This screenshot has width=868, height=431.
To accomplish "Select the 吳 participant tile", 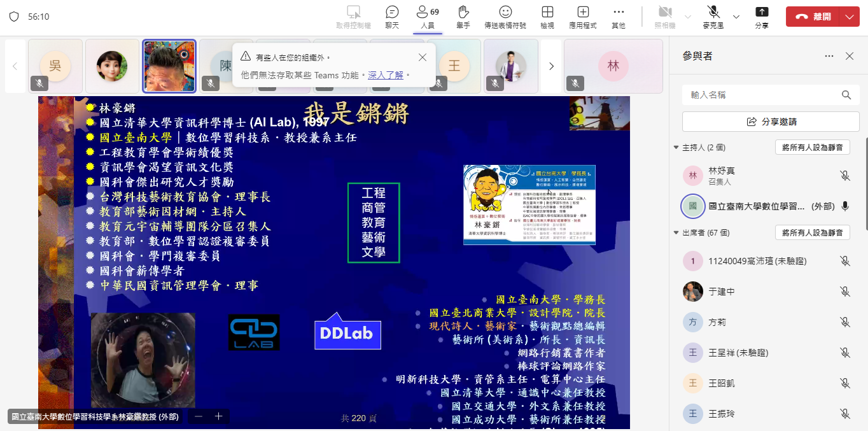I will click(x=55, y=66).
